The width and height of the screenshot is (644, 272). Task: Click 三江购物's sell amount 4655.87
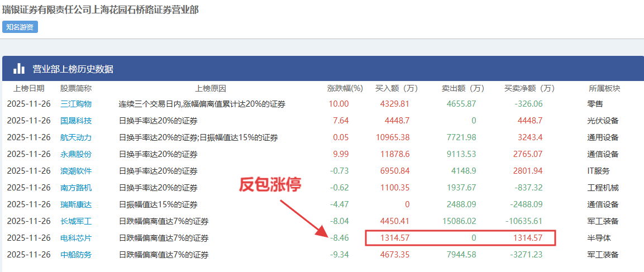click(462, 104)
